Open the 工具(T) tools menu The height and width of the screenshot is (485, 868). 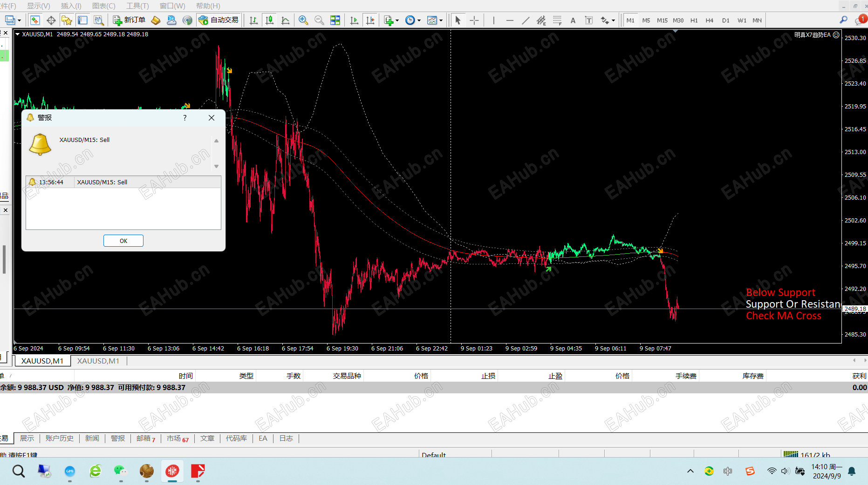(137, 6)
